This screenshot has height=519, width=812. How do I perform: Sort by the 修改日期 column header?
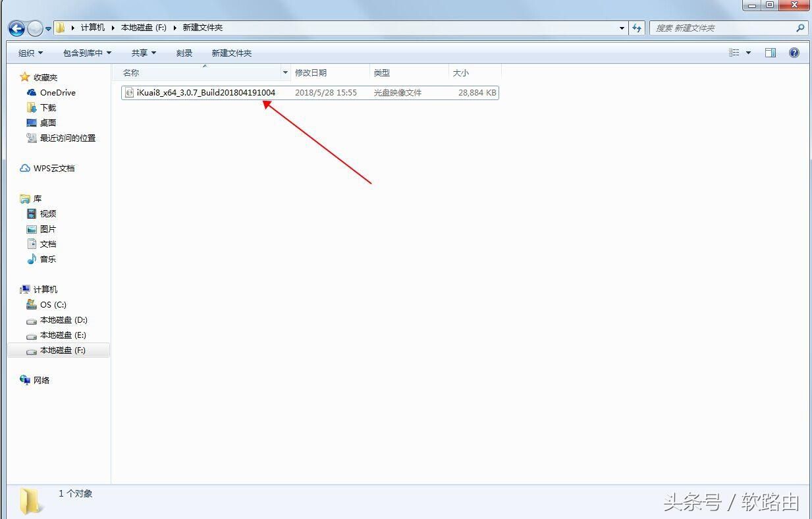click(x=330, y=72)
